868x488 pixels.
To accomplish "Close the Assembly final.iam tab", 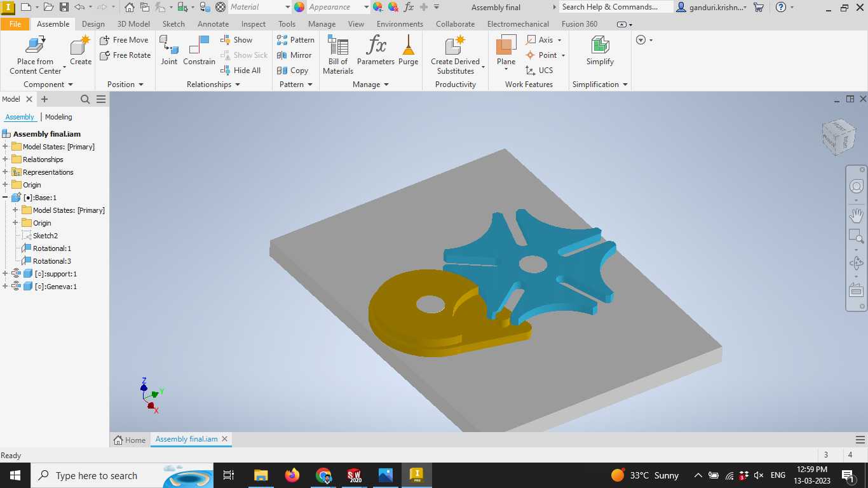I will [x=225, y=439].
